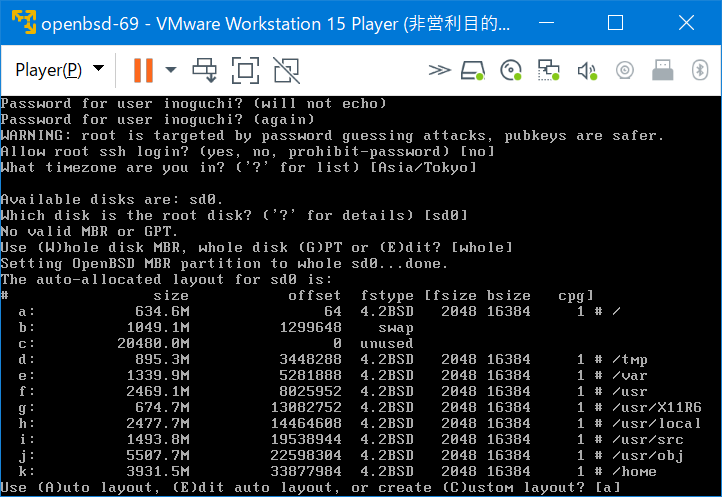Click the '/usr/obj' mount point
Viewport: 722px width, 497px height.
[x=647, y=456]
